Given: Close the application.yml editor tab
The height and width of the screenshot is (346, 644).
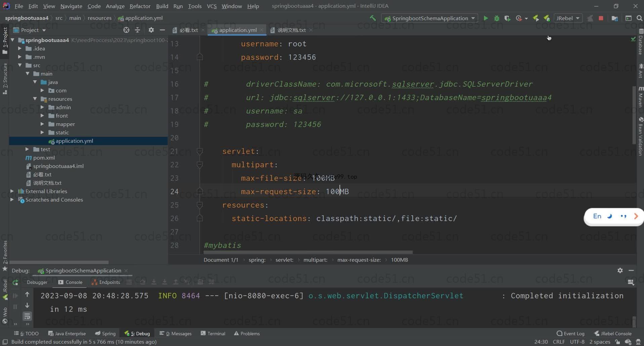Looking at the screenshot, I should 261,30.
